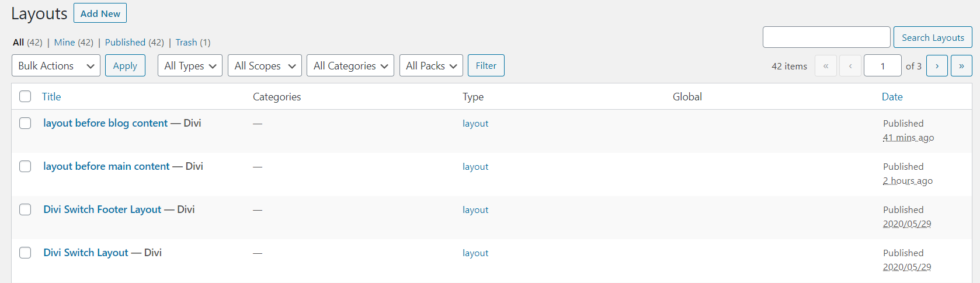Select the Divi Switch Layout checkbox
Viewport: 980px width, 283px height.
tap(25, 253)
